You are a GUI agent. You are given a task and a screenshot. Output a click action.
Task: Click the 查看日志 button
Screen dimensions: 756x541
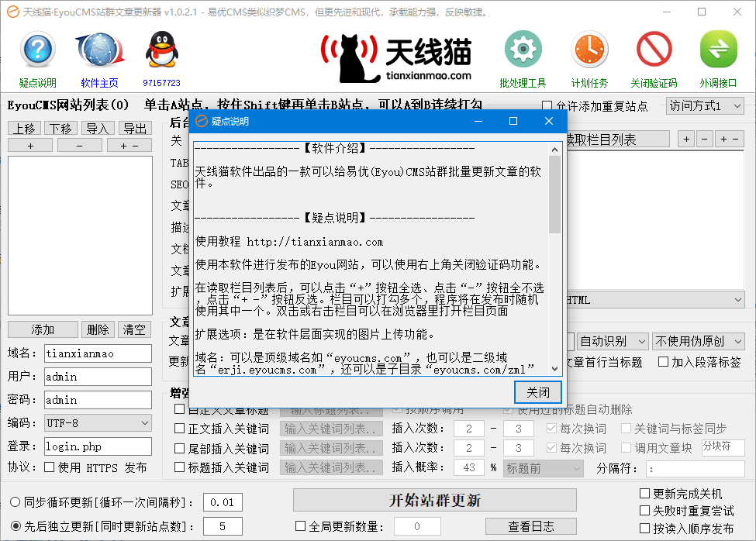point(531,526)
